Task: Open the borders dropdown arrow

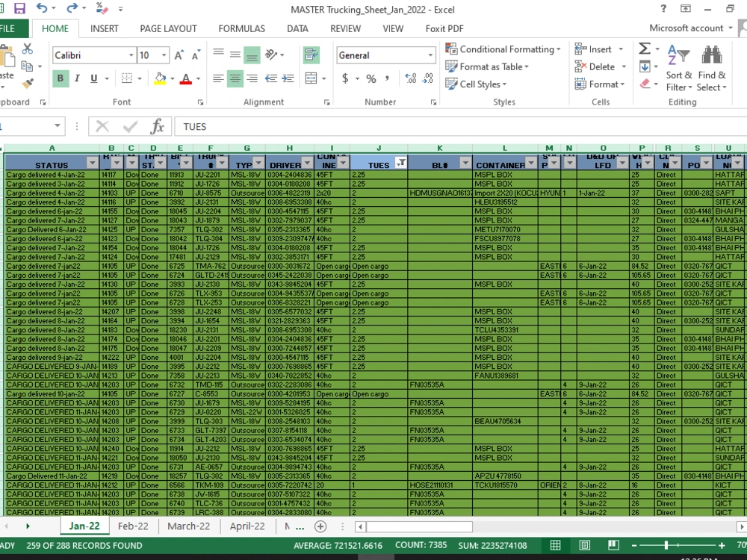Action: click(140, 78)
